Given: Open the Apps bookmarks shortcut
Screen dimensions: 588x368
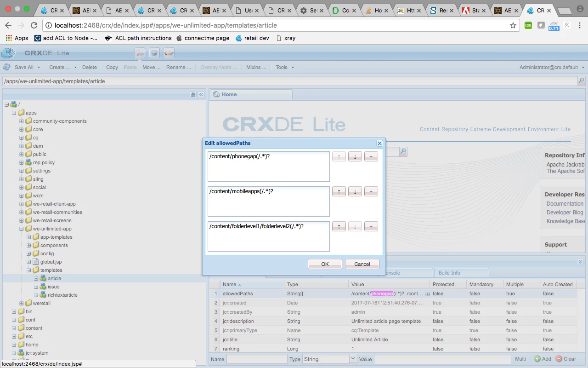Looking at the screenshot, I should (17, 38).
